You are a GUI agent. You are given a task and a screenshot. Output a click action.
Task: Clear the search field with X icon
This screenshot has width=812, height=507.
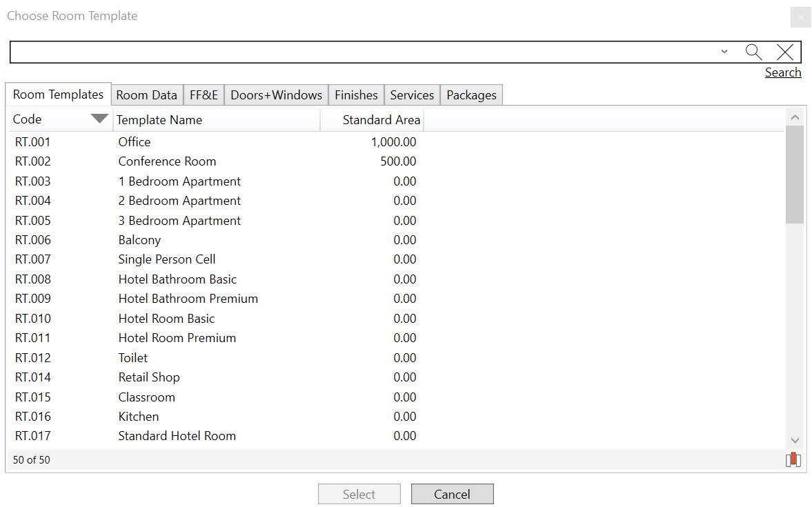[785, 52]
